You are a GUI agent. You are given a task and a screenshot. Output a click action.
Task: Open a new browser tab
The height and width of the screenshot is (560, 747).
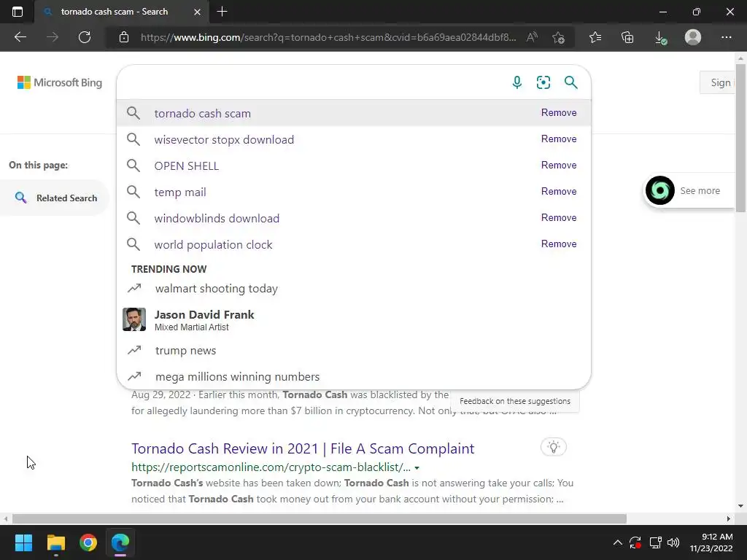222,12
